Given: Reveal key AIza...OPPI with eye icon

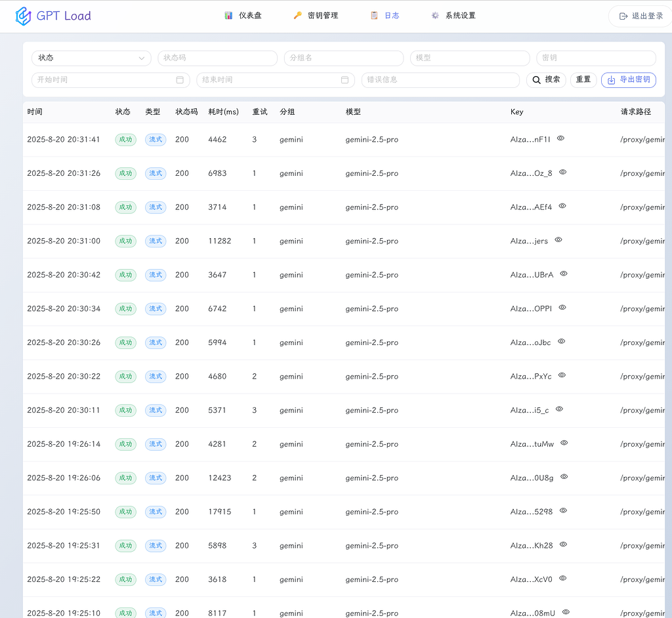Looking at the screenshot, I should pos(562,308).
